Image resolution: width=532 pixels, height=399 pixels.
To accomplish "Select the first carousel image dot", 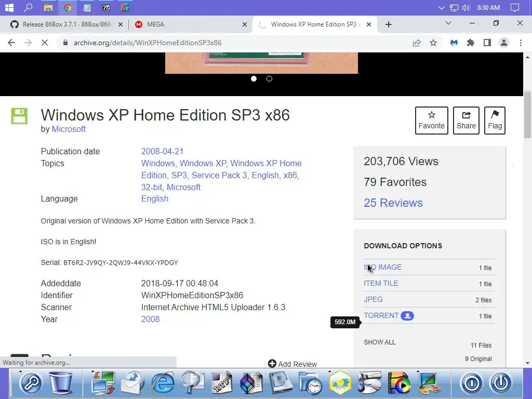I will tap(254, 79).
